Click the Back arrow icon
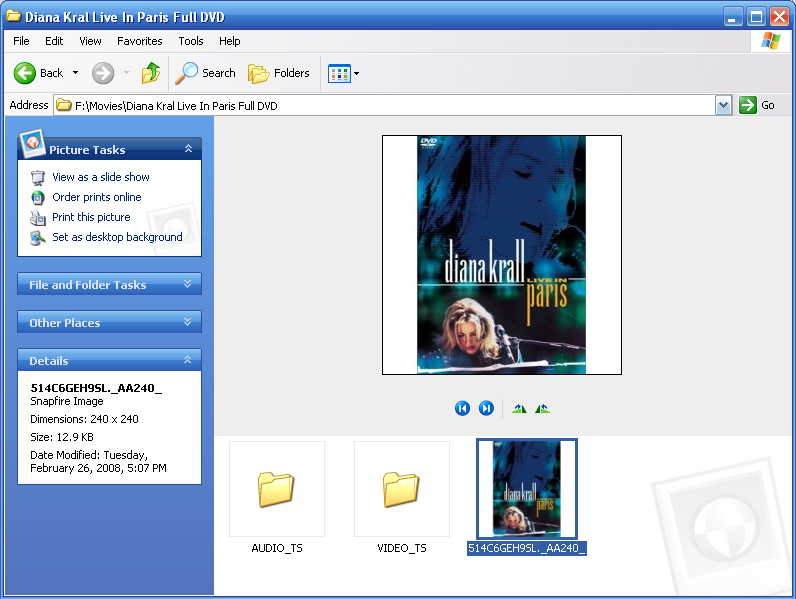This screenshot has height=599, width=796. pyautogui.click(x=24, y=73)
